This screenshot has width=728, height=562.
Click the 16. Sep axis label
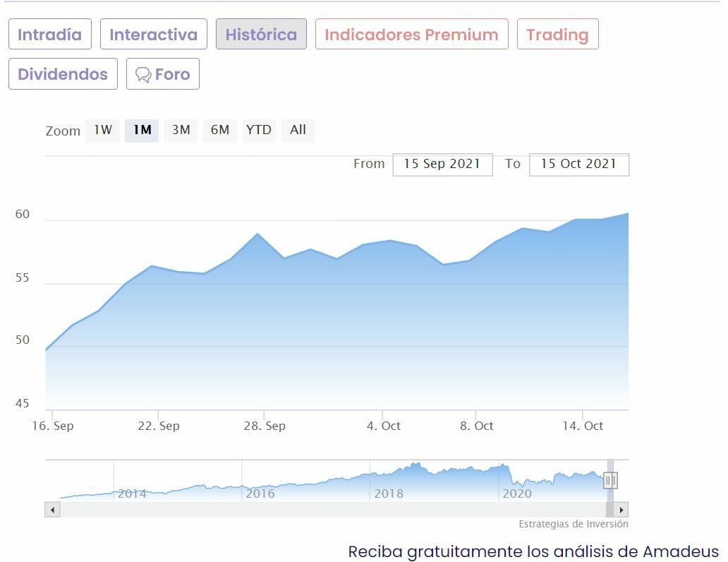tap(53, 426)
